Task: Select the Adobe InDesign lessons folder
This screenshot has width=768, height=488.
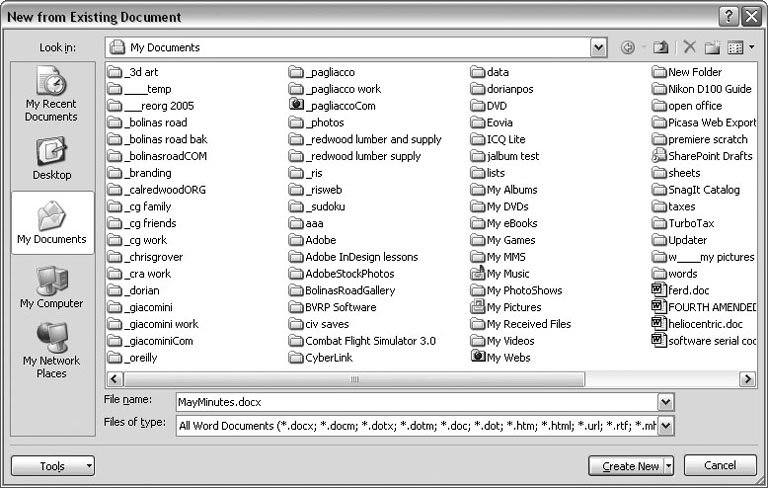Action: tap(354, 257)
